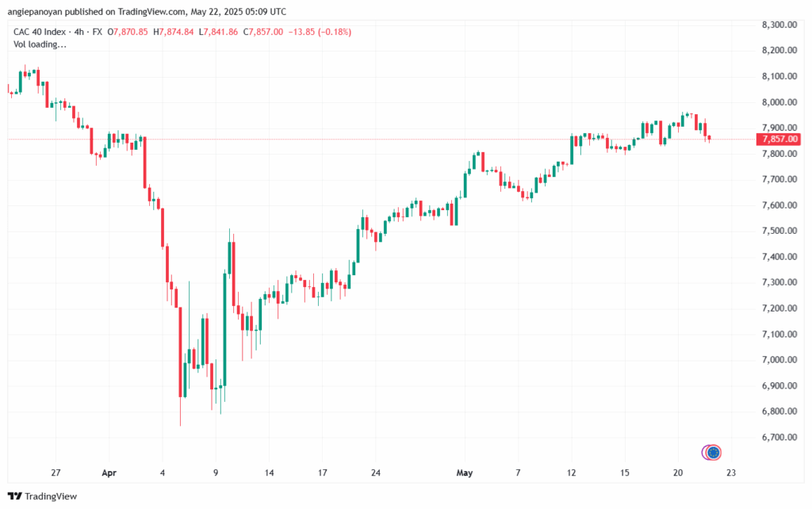812x509 pixels.
Task: Click the angiepanoyan author name in header
Action: [x=35, y=11]
